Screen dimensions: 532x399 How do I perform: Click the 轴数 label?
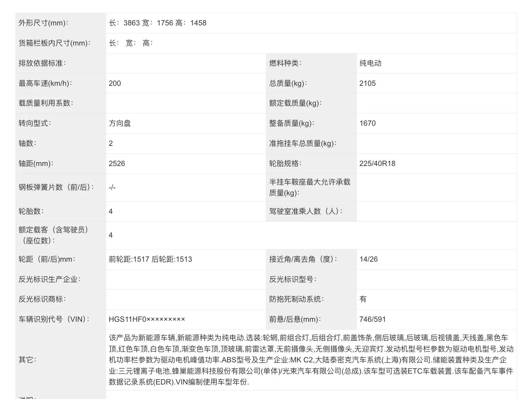tap(27, 144)
